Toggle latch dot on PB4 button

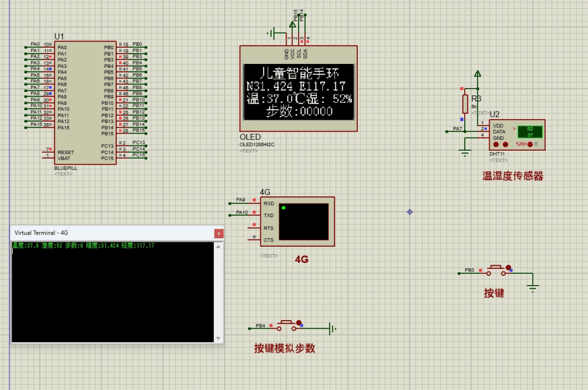click(x=299, y=323)
